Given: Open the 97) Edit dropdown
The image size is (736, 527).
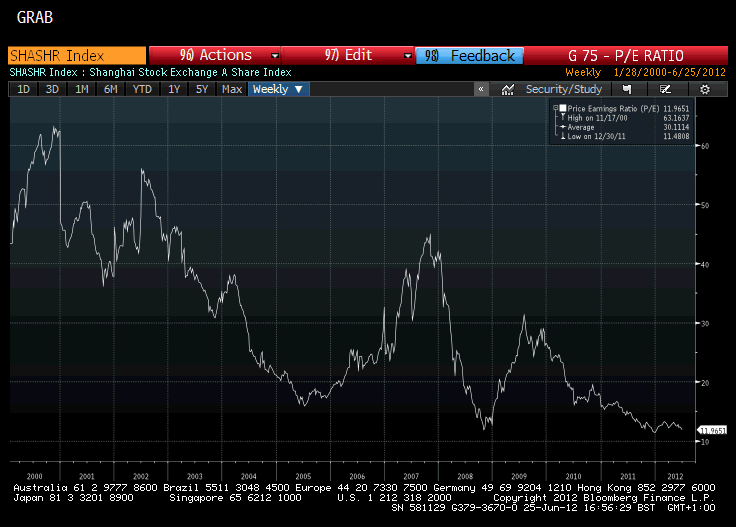Looking at the screenshot, I should click(x=348, y=55).
